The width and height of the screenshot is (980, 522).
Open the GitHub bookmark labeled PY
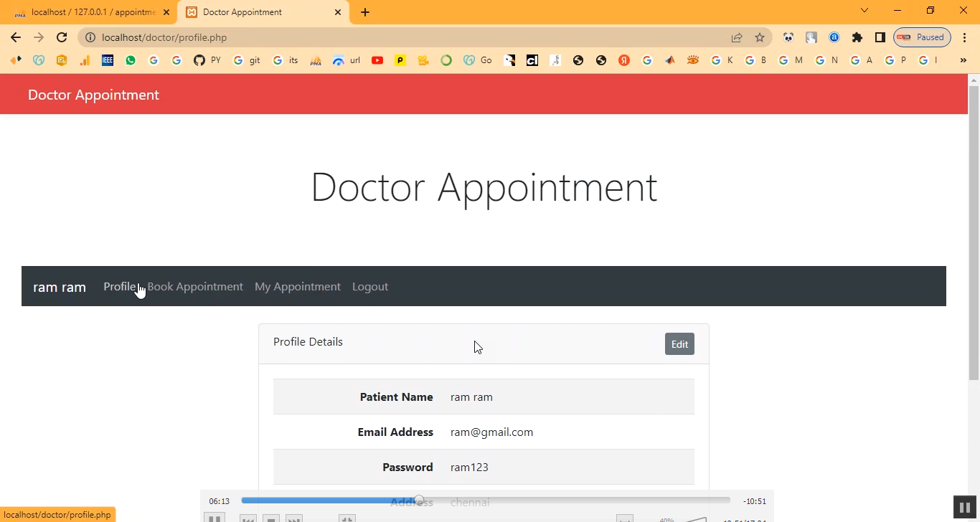207,60
